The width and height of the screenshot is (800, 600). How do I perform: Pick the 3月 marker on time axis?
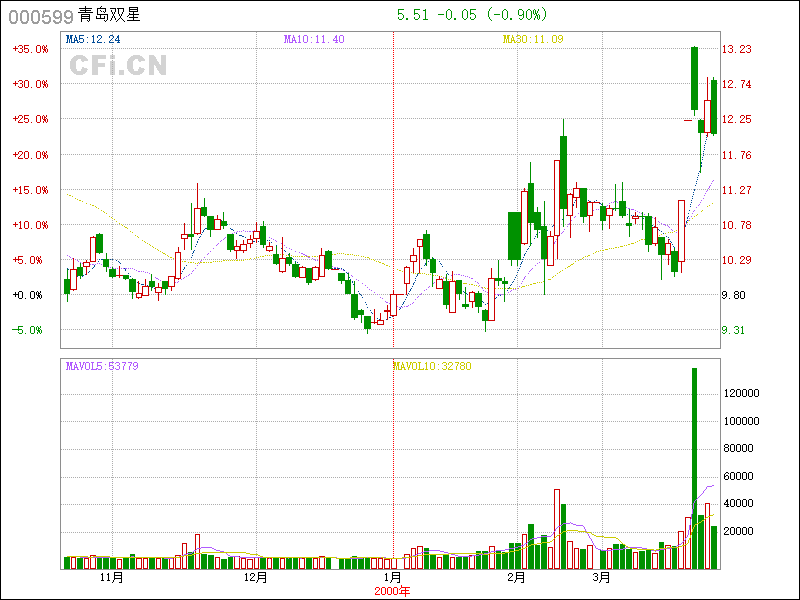pyautogui.click(x=600, y=578)
